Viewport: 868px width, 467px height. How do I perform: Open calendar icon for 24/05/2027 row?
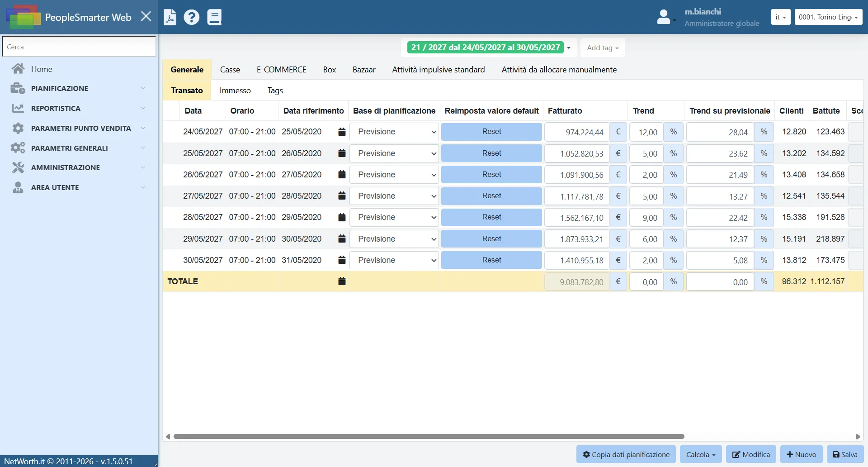point(342,132)
